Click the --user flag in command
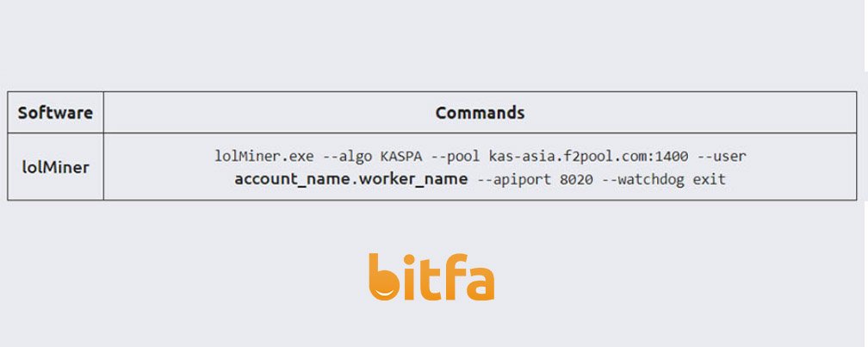This screenshot has width=868, height=347. tap(722, 156)
